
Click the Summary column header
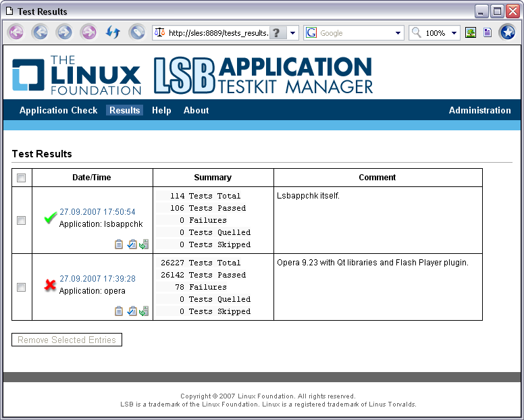click(x=213, y=178)
